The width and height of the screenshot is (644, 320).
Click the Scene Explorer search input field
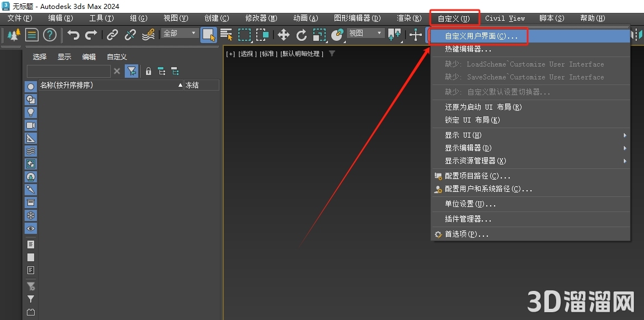tap(69, 72)
